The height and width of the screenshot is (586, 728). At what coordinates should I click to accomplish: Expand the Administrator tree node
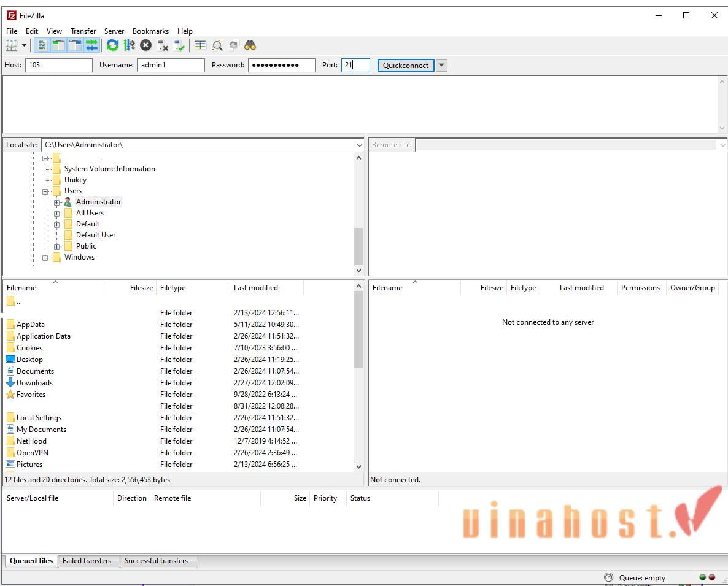(56, 202)
